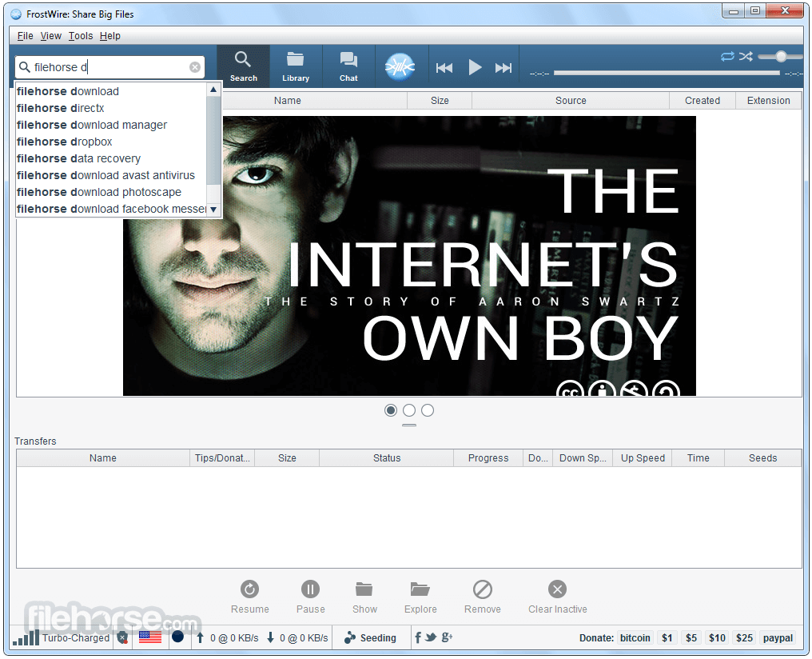Click the Pause transfer button
Screen dimensions: 812x659
pyautogui.click(x=310, y=597)
